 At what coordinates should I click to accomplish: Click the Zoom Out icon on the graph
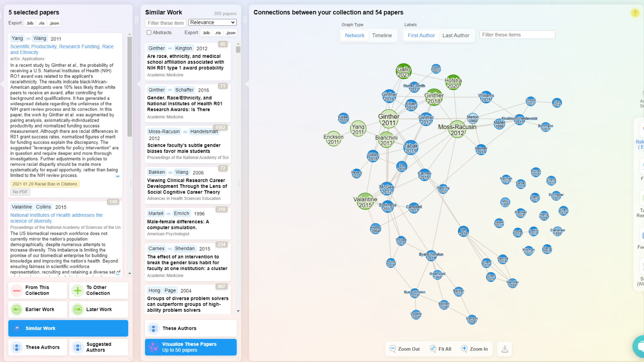392,349
